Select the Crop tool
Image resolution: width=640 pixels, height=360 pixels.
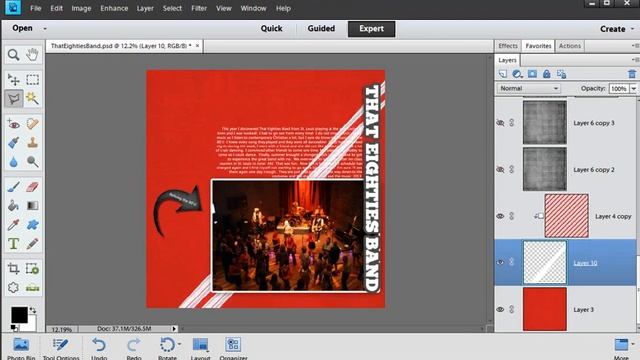13,269
